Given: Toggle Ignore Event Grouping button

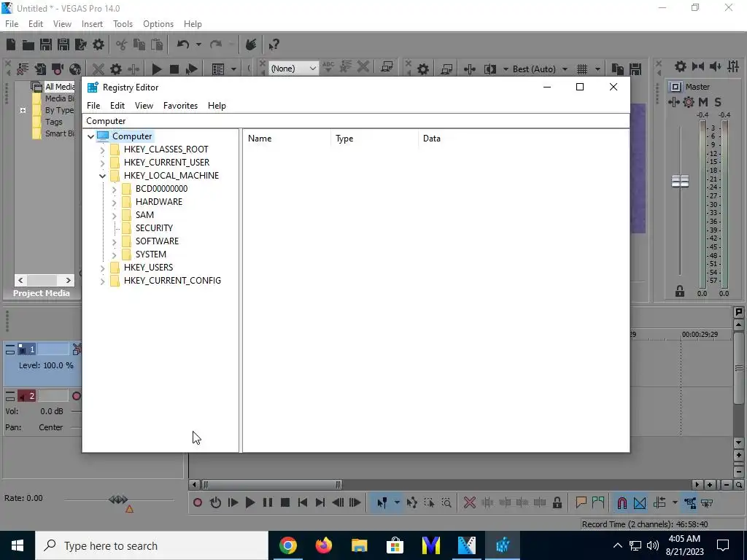Looking at the screenshot, I should click(707, 502).
